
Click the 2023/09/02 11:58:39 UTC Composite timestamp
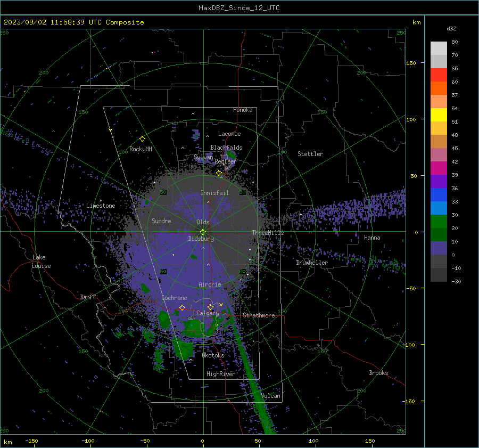[x=73, y=22]
